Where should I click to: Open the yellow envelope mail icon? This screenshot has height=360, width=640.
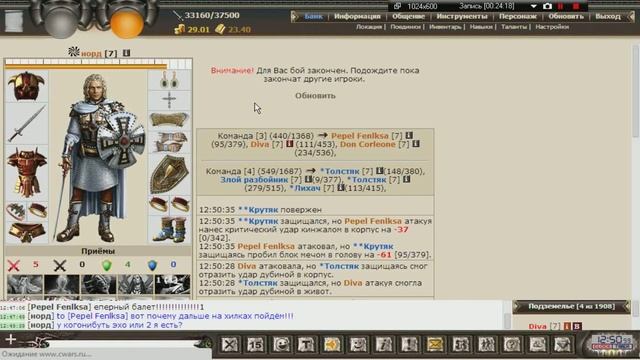(435, 344)
